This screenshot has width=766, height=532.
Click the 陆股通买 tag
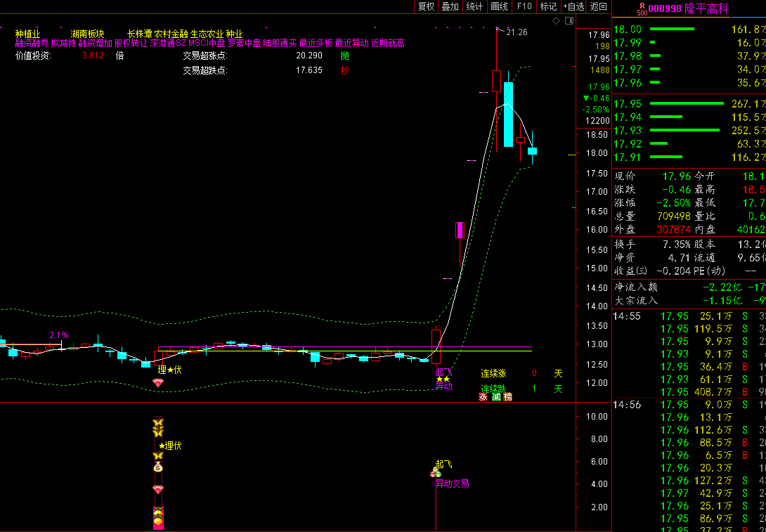280,43
